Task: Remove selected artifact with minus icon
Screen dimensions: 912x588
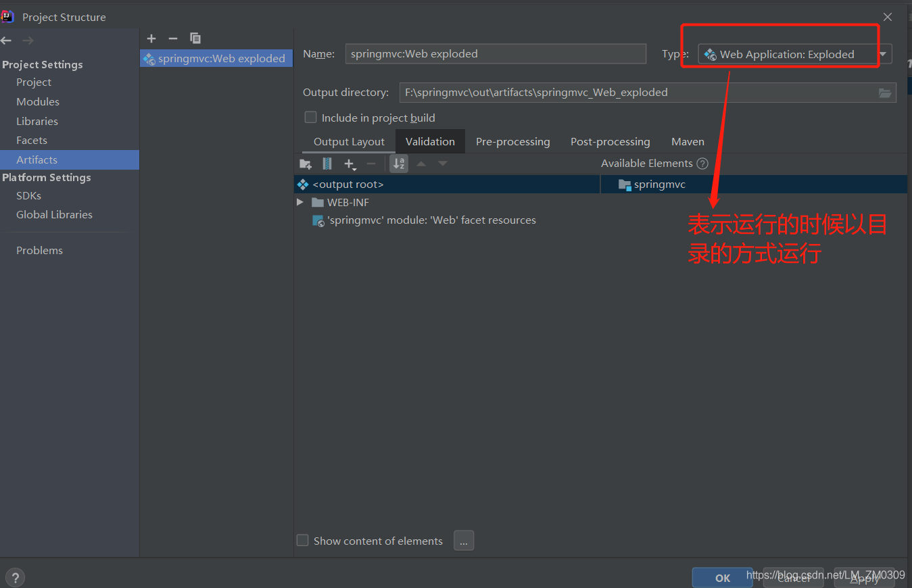Action: point(173,39)
